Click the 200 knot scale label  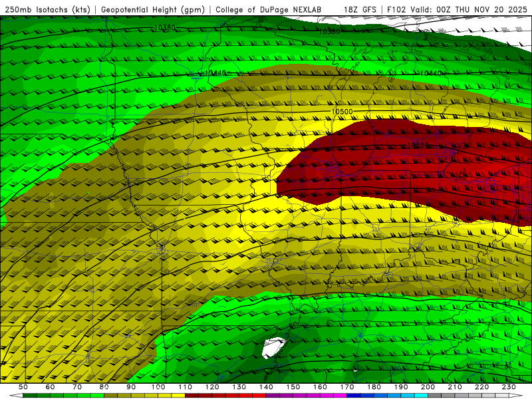point(428,387)
